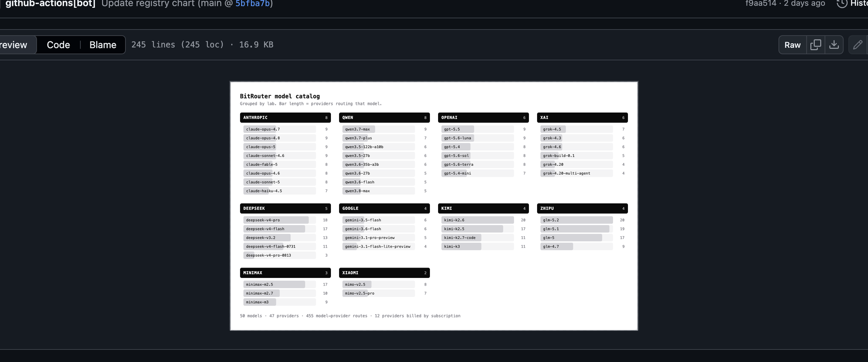Click the KIMI group header
The image size is (868, 362).
click(x=483, y=208)
